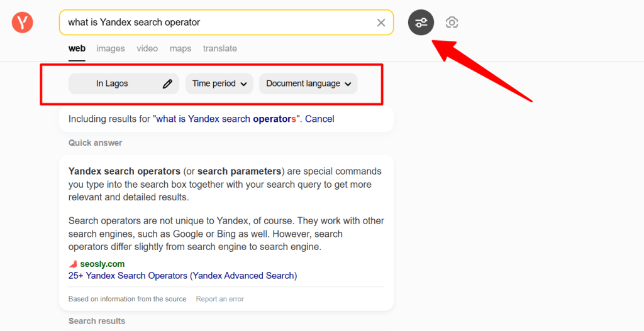Click the Search results heading
Screen dimensions: 644x331
[x=97, y=321]
